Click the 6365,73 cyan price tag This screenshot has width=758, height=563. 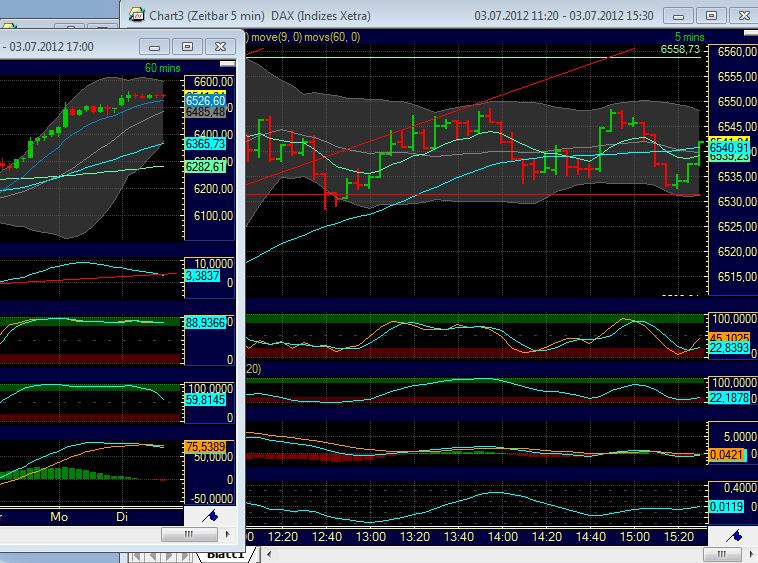click(205, 144)
